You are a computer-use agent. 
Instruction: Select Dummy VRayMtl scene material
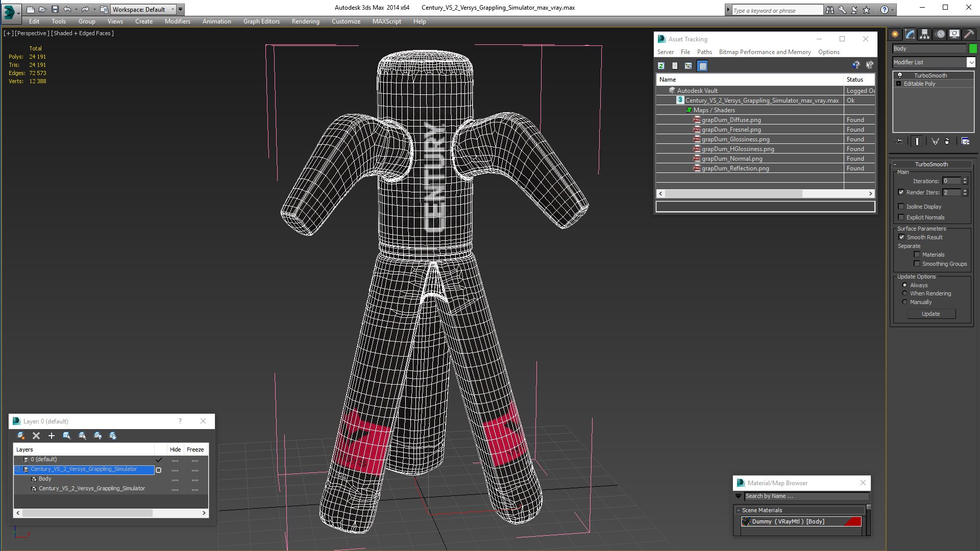click(801, 521)
